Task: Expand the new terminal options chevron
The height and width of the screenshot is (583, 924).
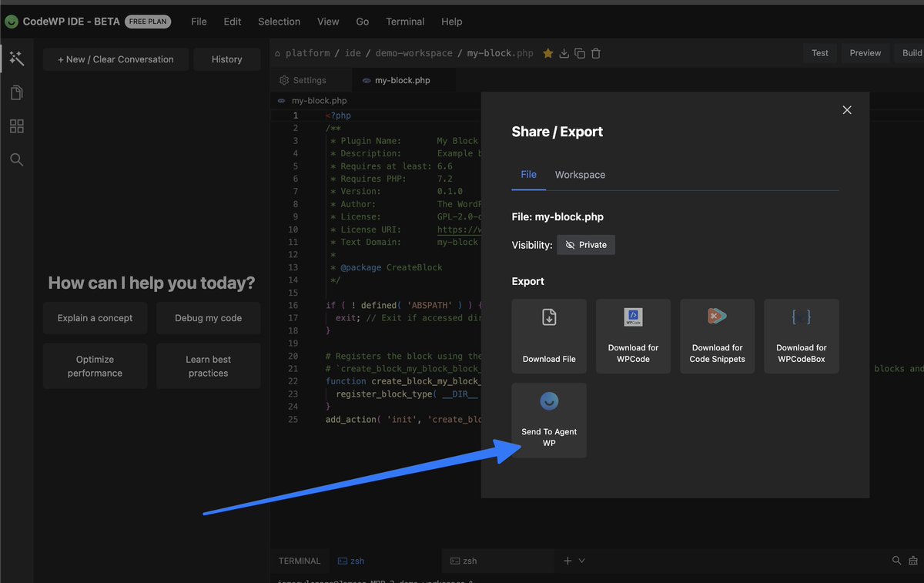Action: tap(582, 561)
